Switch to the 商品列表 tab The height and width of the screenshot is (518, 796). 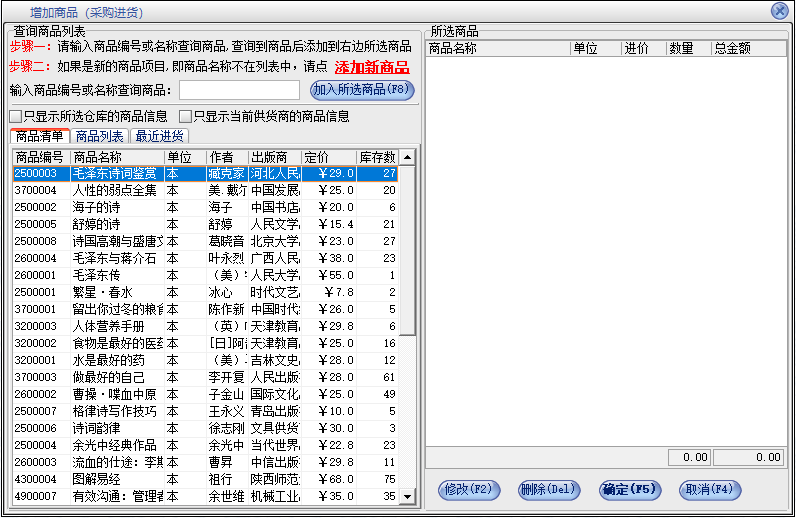[x=100, y=136]
